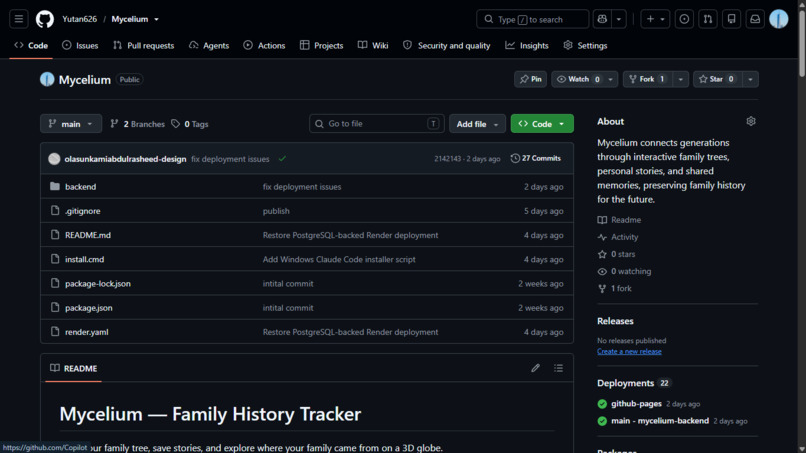The image size is (806, 453).
Task: Open the backend folder
Action: pos(80,187)
